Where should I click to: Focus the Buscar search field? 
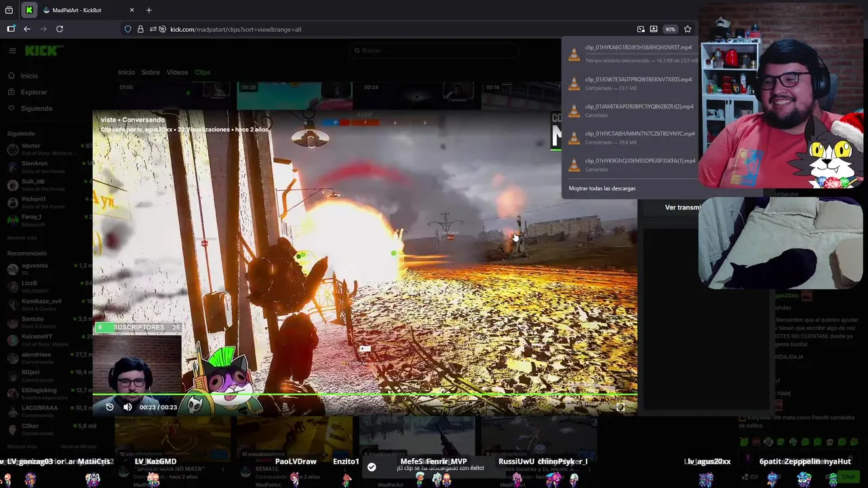[x=434, y=50]
